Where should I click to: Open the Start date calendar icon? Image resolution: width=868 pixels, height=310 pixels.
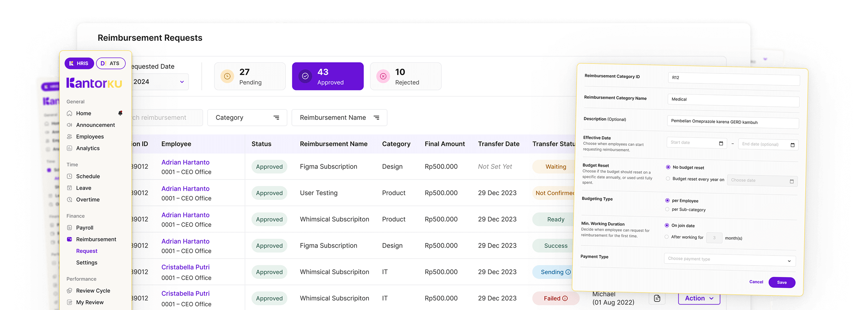tap(721, 143)
